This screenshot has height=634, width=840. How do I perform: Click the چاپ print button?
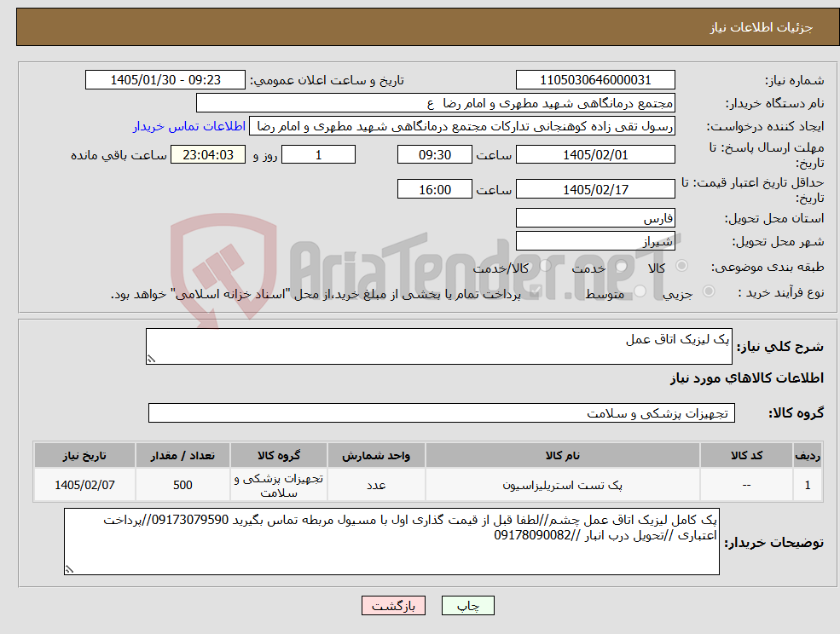tap(467, 606)
